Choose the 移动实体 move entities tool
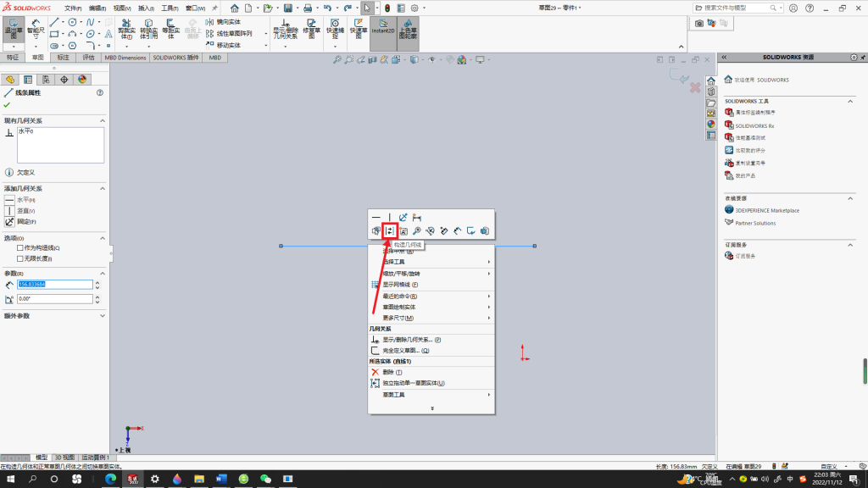 pos(224,45)
